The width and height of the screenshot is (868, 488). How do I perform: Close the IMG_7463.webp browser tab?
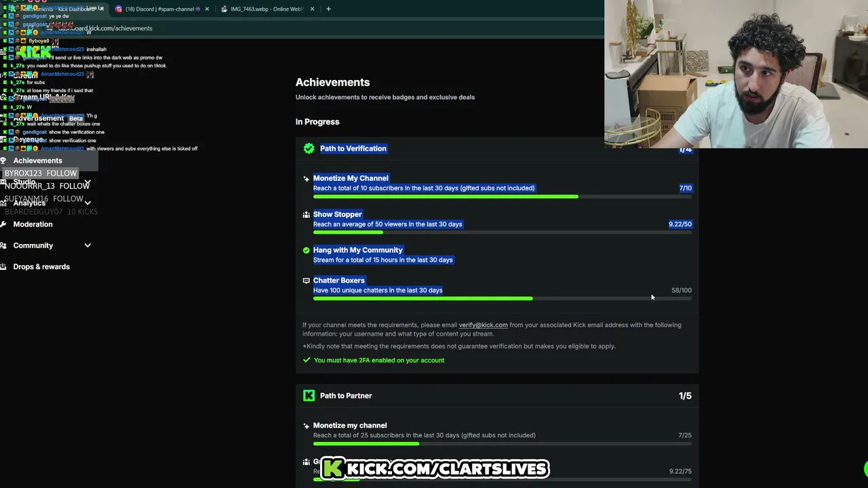tap(313, 9)
